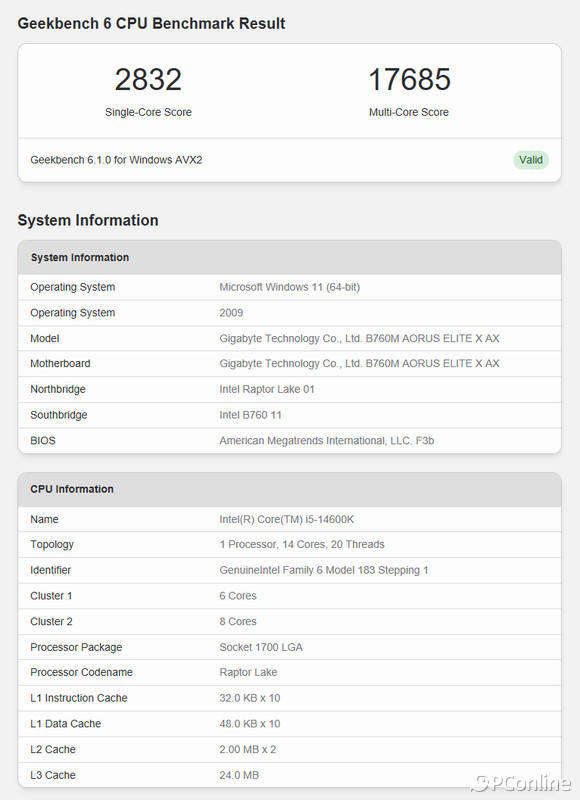The image size is (580, 800).
Task: Click 32.0 KB x 10 instruction cache value
Action: point(250,698)
